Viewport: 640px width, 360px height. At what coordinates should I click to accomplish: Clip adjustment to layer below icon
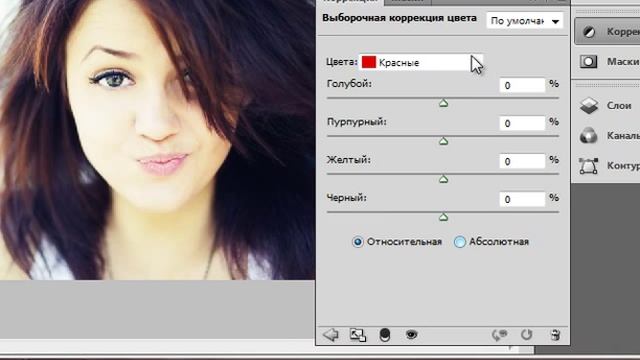pos(384,335)
